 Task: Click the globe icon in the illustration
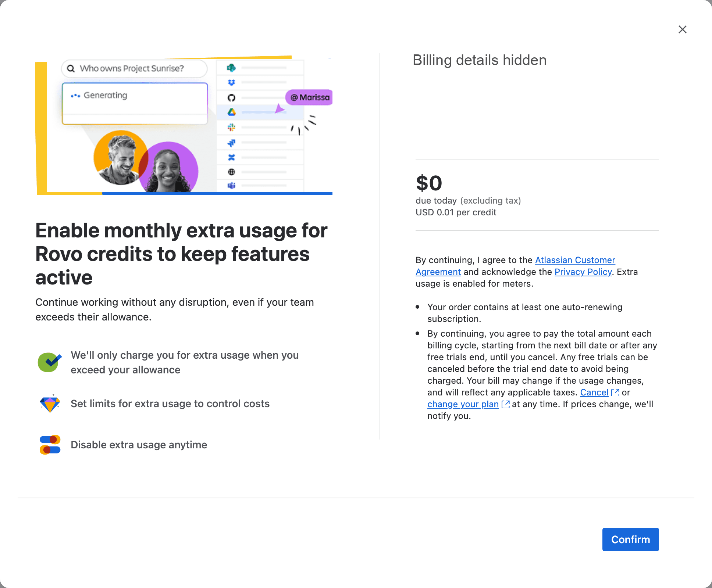[231, 172]
